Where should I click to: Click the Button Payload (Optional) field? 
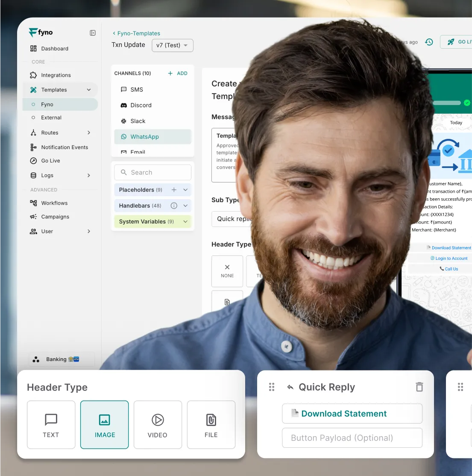click(352, 438)
